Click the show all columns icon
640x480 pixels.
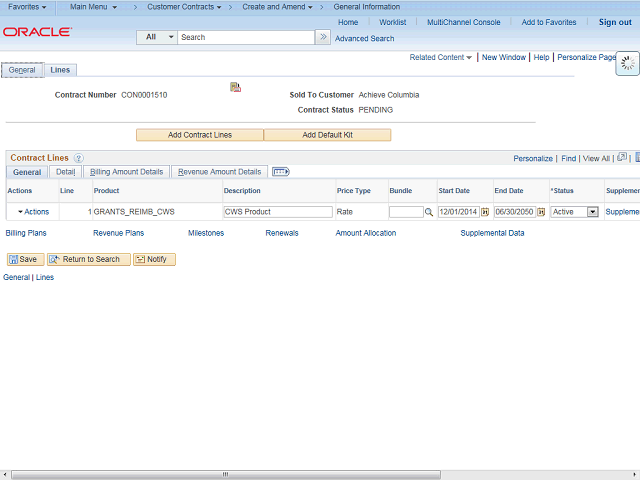pos(281,172)
